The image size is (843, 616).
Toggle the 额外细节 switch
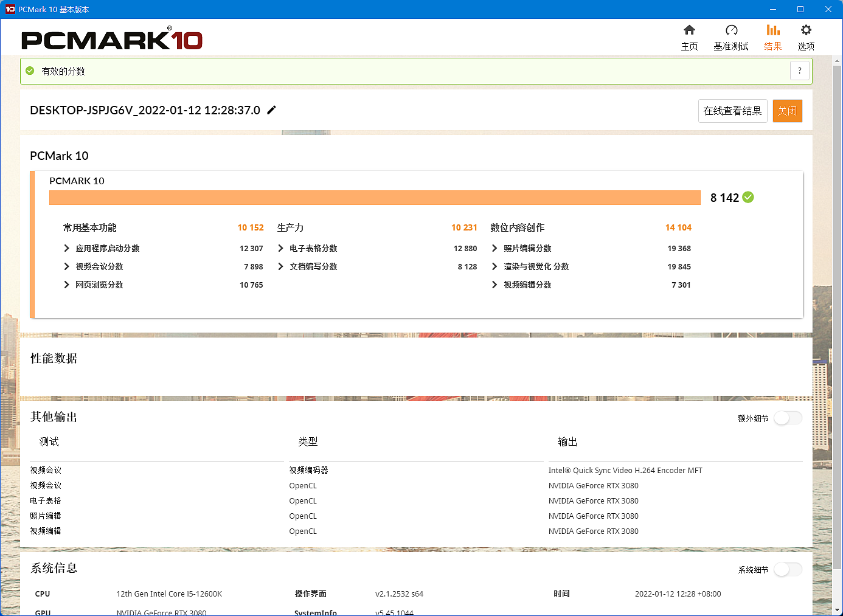point(788,418)
